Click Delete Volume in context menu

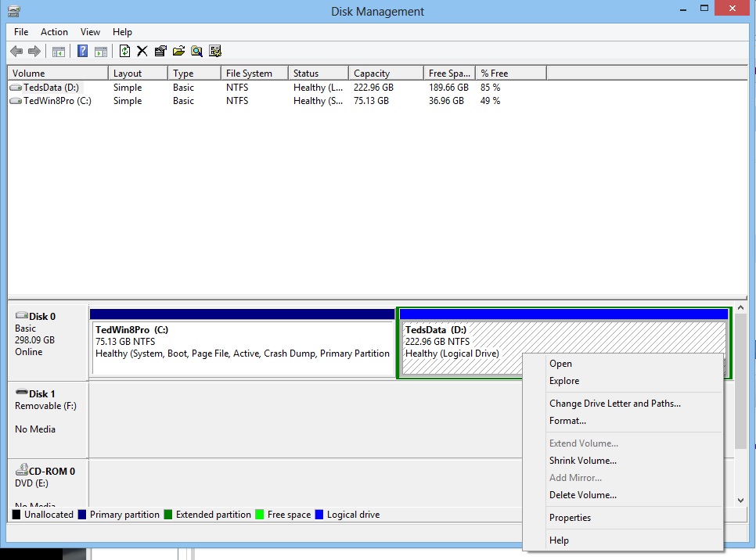pos(582,495)
